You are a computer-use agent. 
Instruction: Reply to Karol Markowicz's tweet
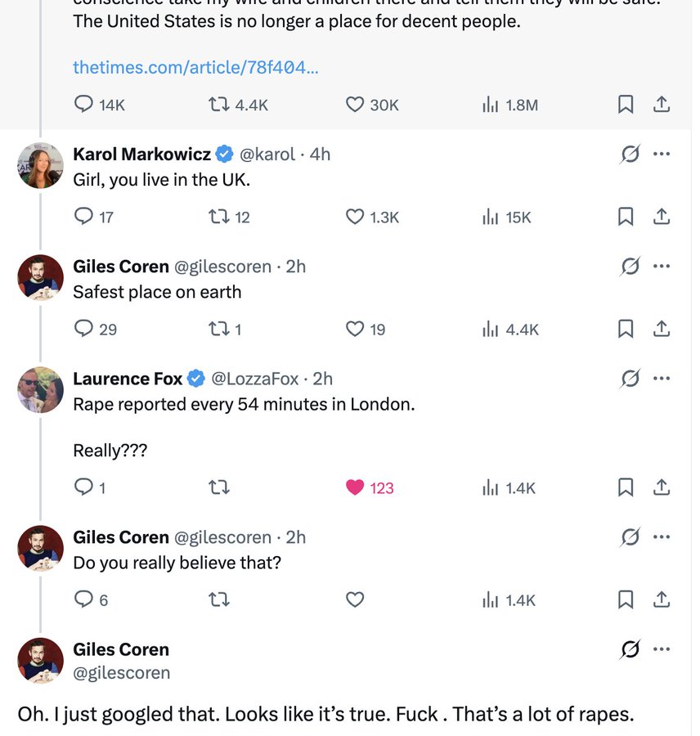coord(83,217)
